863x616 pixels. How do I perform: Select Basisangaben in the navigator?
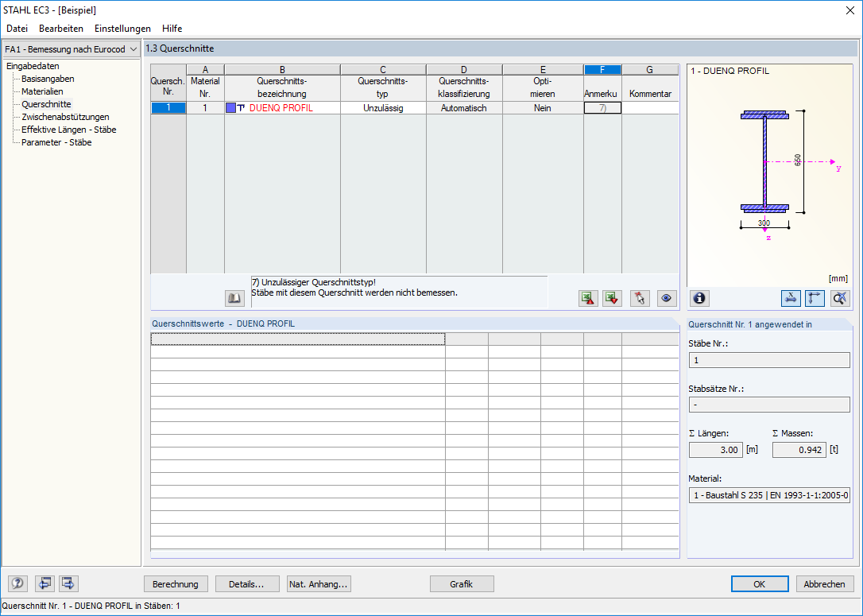(x=48, y=79)
